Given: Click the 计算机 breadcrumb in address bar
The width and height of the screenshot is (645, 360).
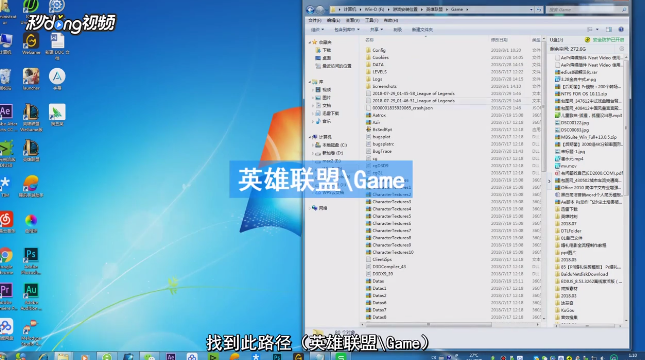Looking at the screenshot, I should pos(350,9).
